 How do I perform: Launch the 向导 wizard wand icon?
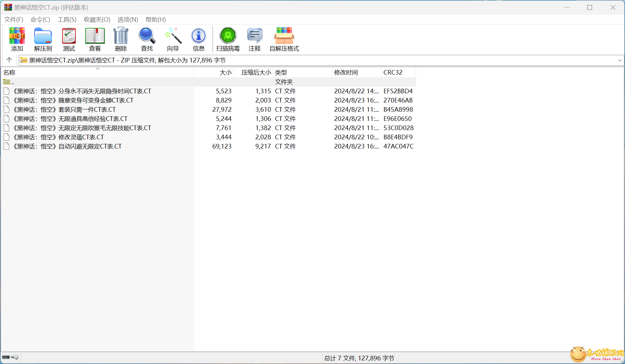tap(173, 36)
